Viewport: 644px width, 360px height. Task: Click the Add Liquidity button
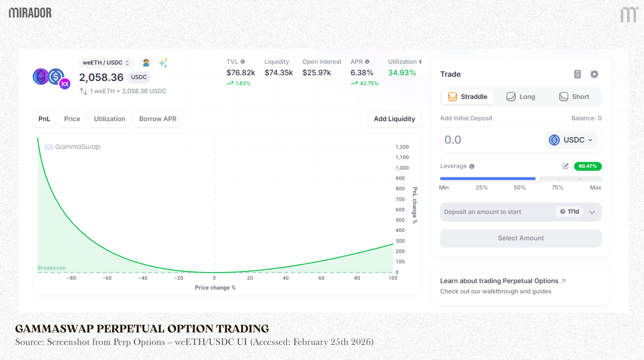click(394, 119)
